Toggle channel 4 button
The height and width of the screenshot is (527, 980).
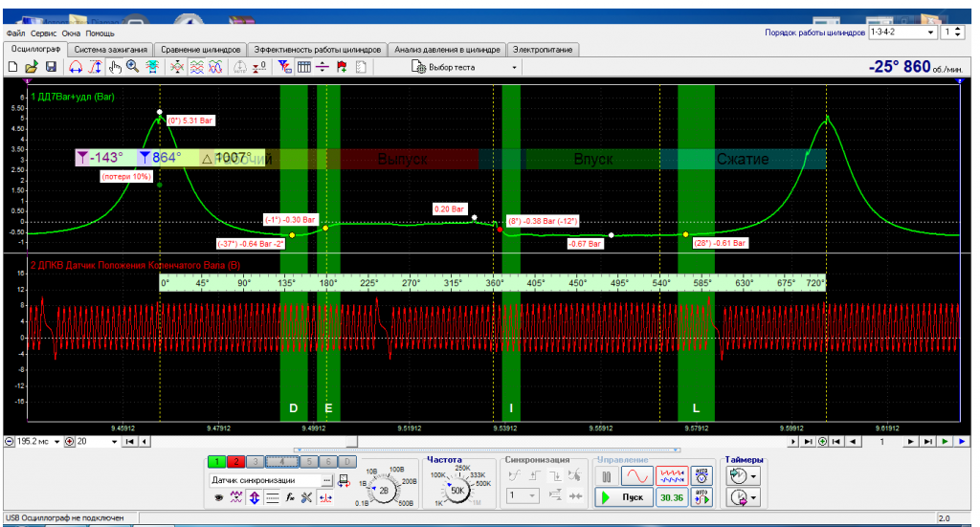(x=282, y=462)
